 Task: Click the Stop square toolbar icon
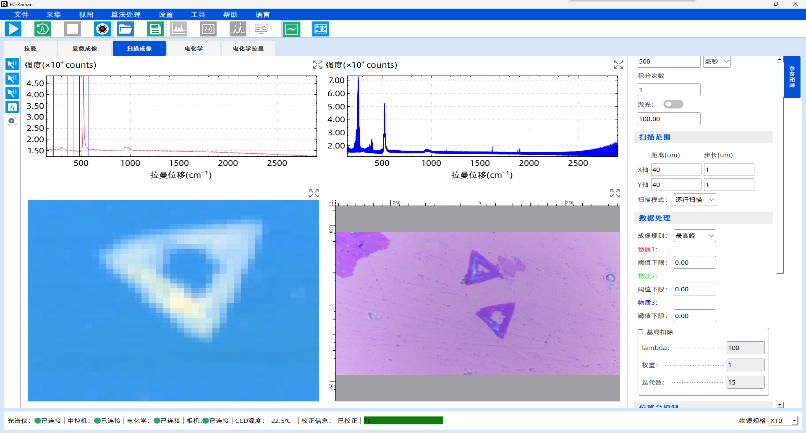pos(71,29)
